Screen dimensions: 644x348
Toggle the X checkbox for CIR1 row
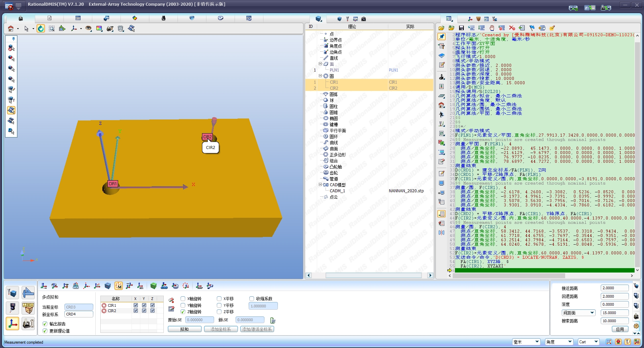(136, 305)
